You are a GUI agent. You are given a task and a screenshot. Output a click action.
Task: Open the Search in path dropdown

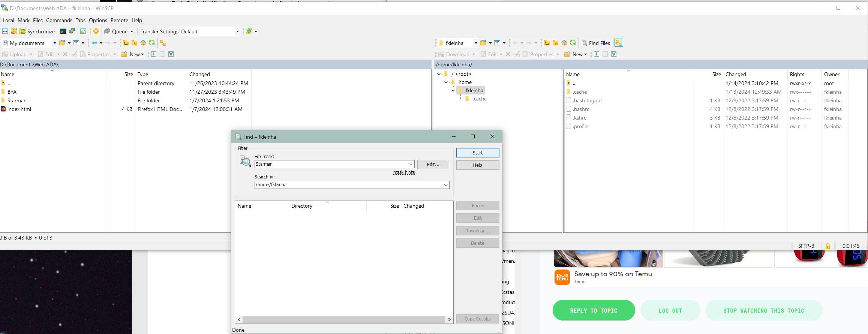(x=445, y=185)
